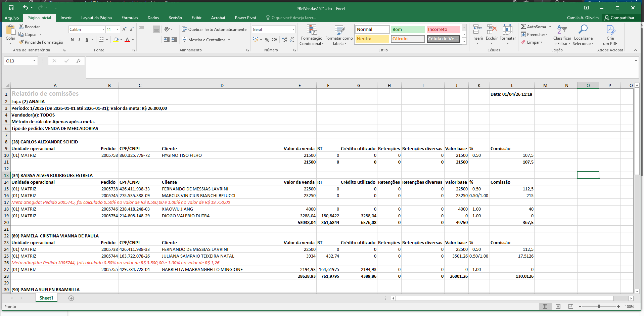Click the Format Painter brush icon
This screenshot has width=644, height=316.
(21, 42)
